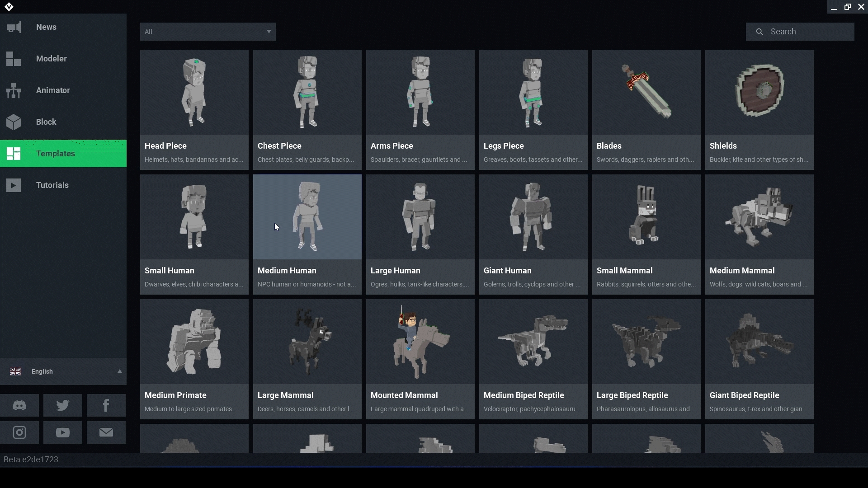868x488 pixels.
Task: Click the Twitter bird icon
Action: pyautogui.click(x=62, y=405)
